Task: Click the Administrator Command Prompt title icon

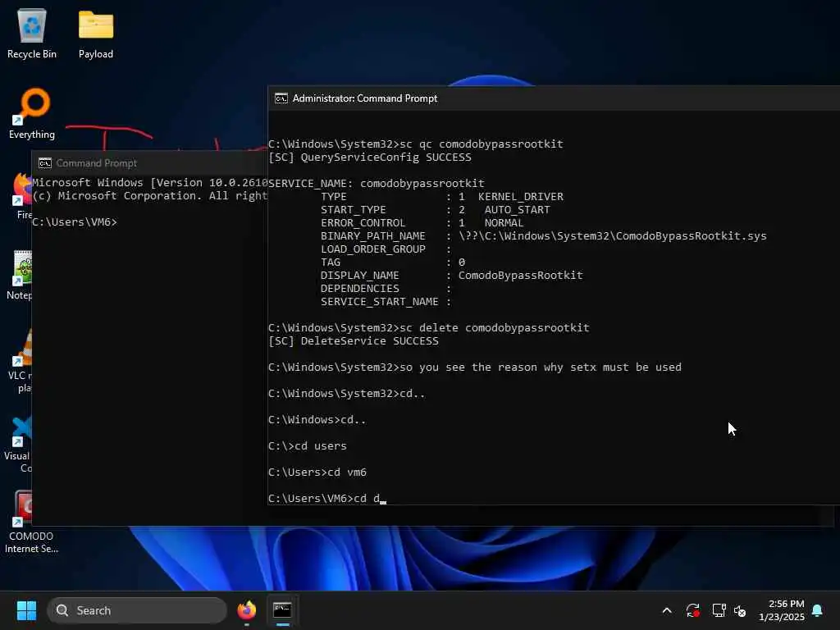Action: click(x=281, y=98)
